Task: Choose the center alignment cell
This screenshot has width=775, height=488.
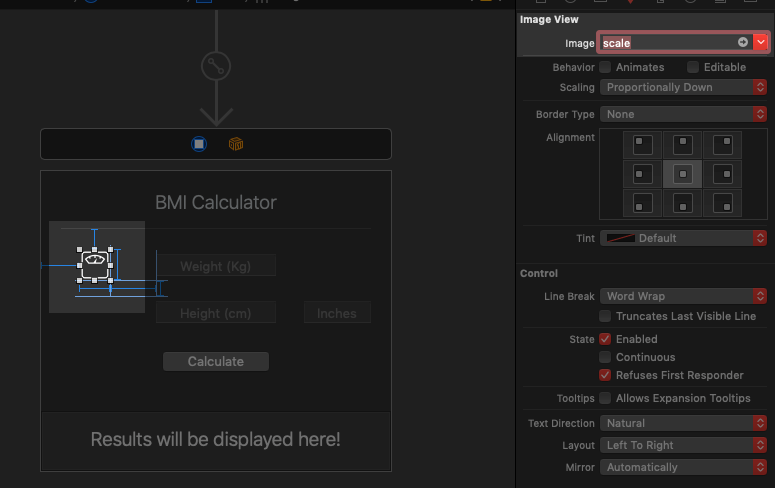Action: (x=682, y=174)
